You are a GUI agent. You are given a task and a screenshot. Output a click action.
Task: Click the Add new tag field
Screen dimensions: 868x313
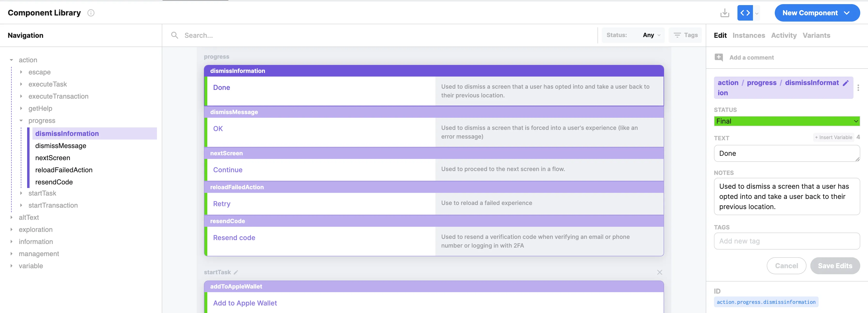[787, 241]
